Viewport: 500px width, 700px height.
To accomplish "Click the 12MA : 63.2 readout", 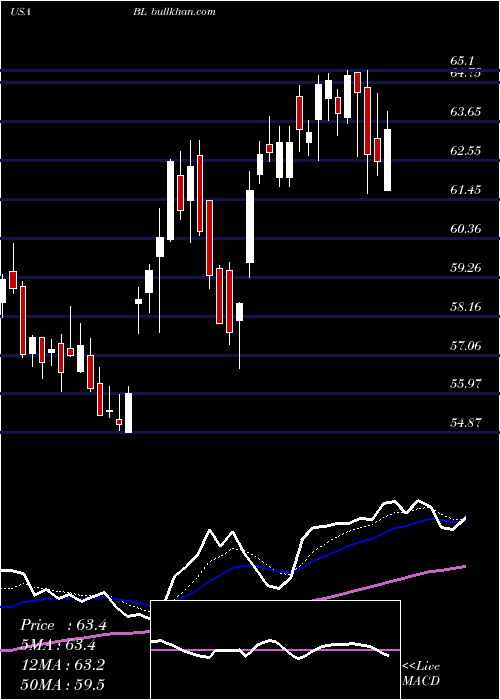I will pyautogui.click(x=63, y=664).
